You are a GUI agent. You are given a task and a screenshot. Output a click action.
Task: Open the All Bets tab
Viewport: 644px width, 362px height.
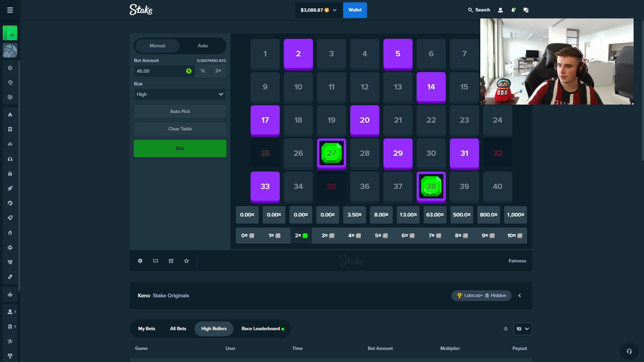point(178,328)
